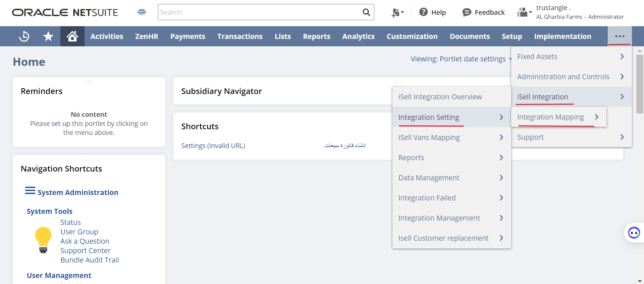Expand Isell Customer replacement submenu arrow
Screen dimensions: 644x284
501,238
